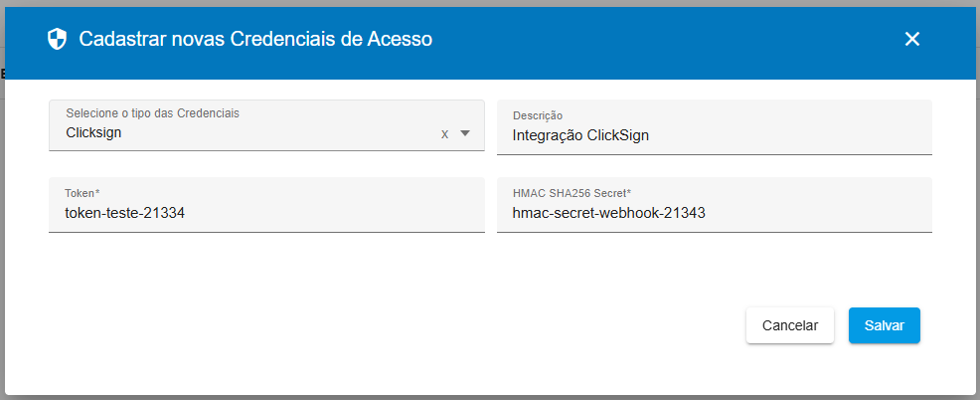This screenshot has width=980, height=400.
Task: Click the Token* field label
Action: click(x=82, y=193)
